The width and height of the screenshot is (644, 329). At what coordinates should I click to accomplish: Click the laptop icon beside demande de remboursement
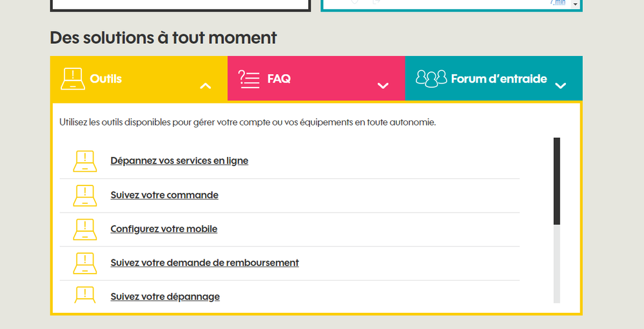click(84, 263)
